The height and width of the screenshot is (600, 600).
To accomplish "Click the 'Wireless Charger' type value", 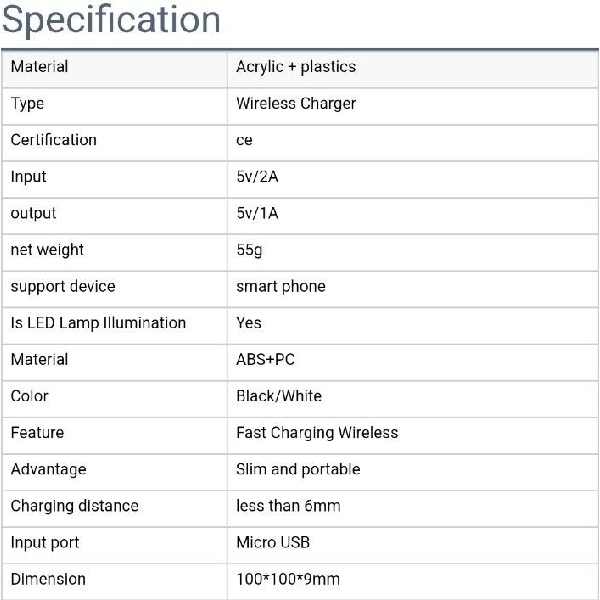I will [296, 103].
